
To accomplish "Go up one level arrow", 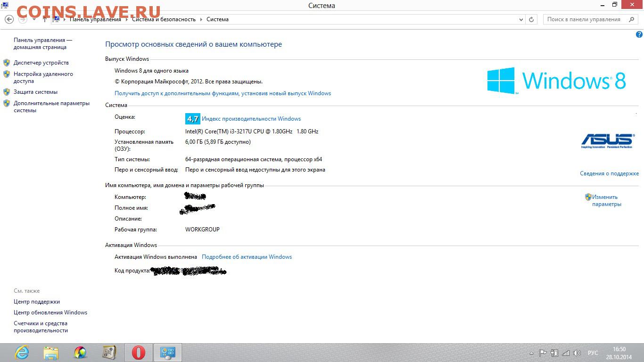I will pyautogui.click(x=45, y=19).
